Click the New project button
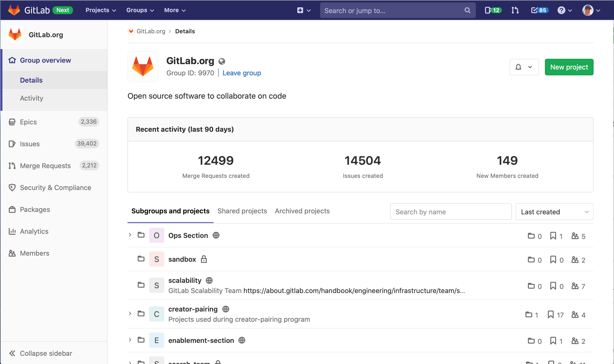This screenshot has height=364, width=614. tap(569, 67)
